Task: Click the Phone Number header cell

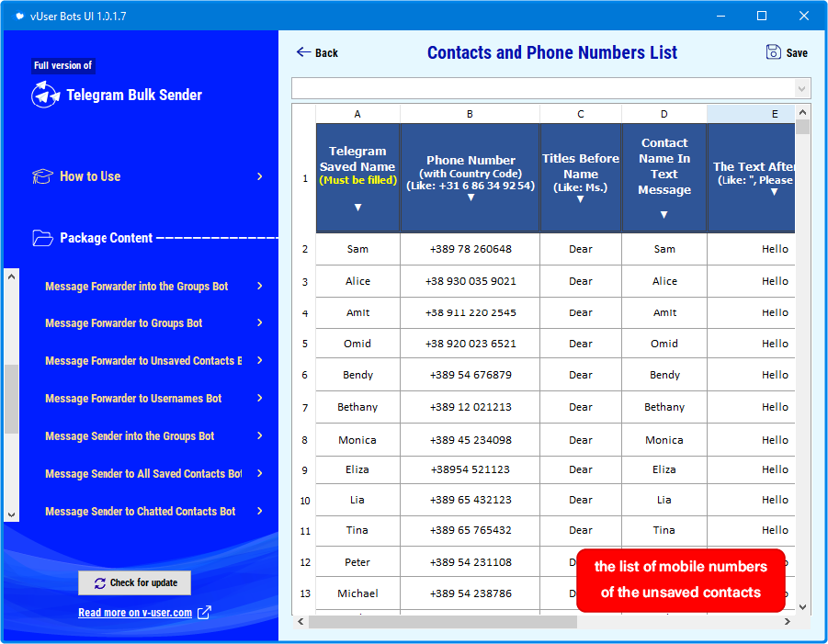Action: point(470,178)
